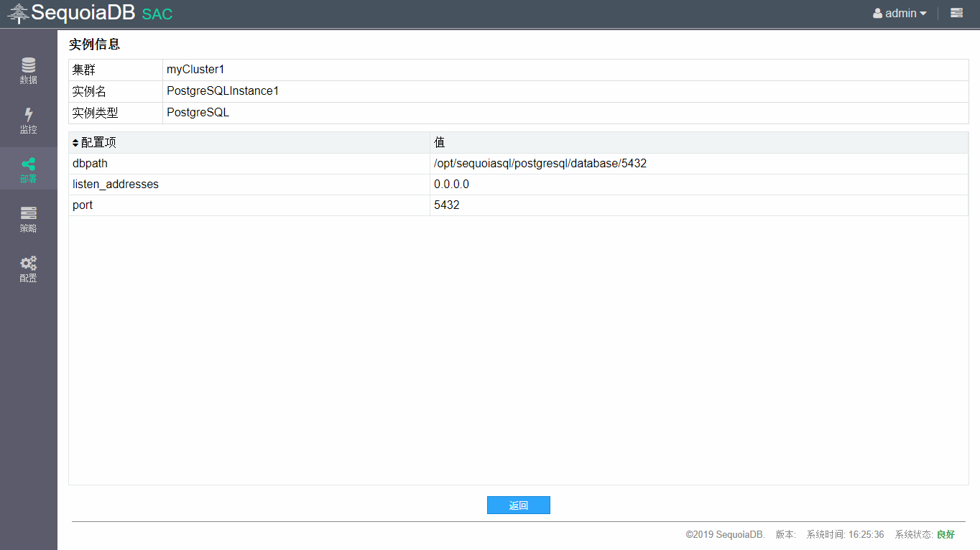Viewport: 980px width, 550px height.
Task: Open the 配置 gears configuration icon
Action: (x=28, y=269)
